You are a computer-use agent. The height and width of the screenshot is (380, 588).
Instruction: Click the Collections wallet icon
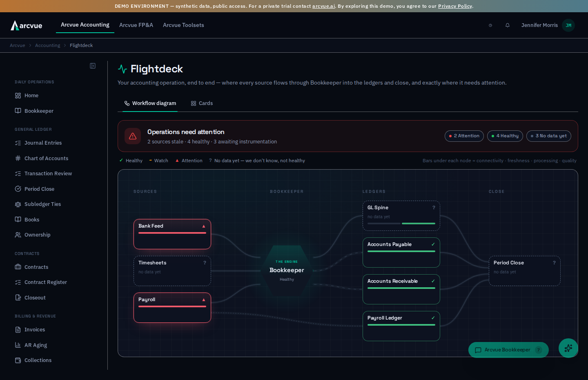point(18,360)
